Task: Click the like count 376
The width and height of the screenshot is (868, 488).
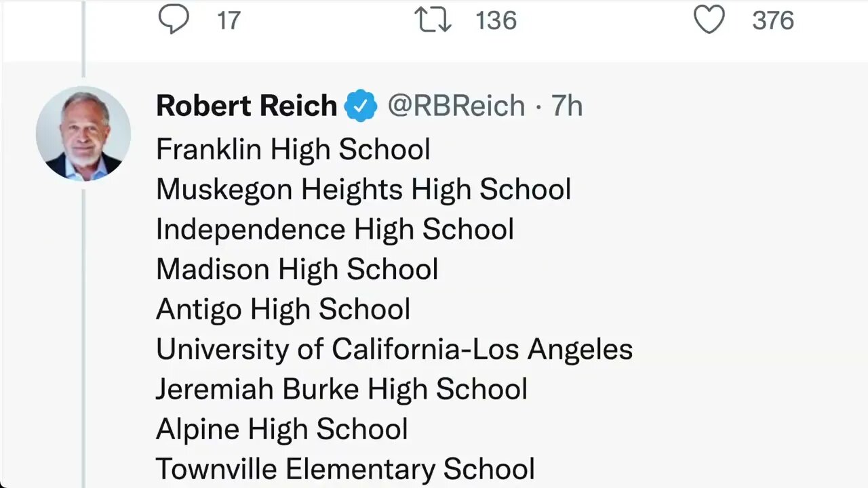Action: (772, 20)
